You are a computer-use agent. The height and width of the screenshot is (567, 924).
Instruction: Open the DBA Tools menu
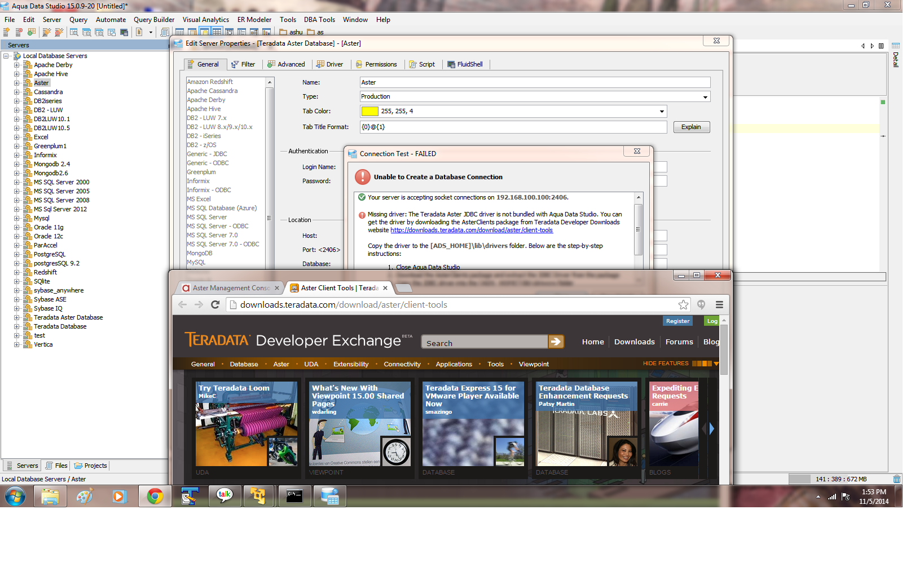pos(319,20)
